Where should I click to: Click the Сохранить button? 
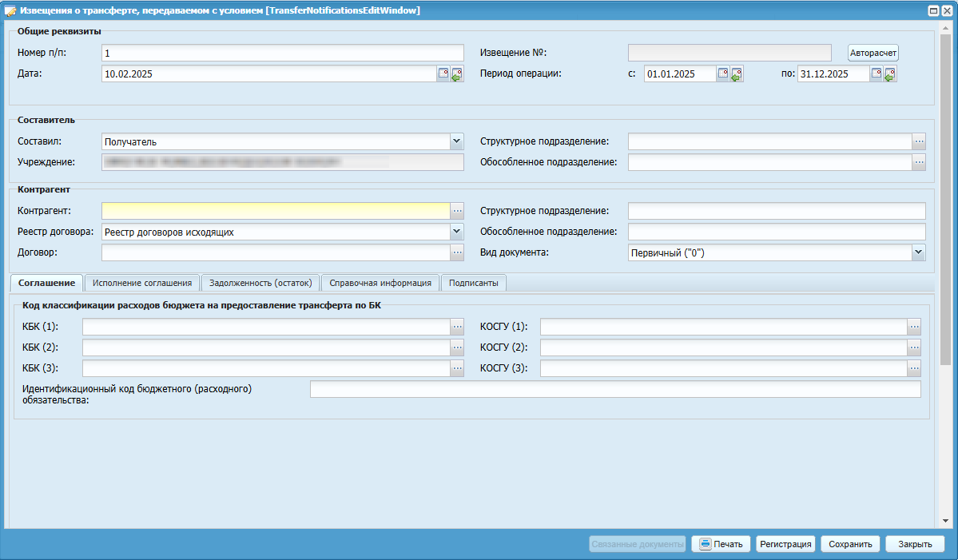(850, 544)
